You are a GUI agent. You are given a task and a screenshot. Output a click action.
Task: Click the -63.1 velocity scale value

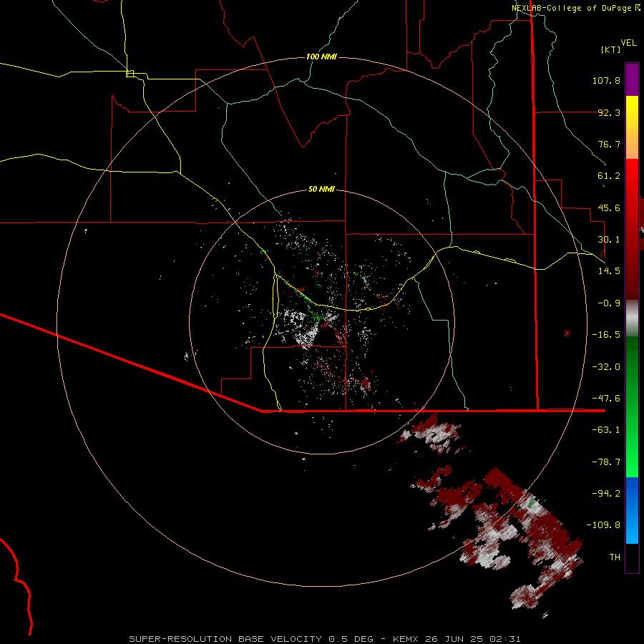pyautogui.click(x=606, y=430)
